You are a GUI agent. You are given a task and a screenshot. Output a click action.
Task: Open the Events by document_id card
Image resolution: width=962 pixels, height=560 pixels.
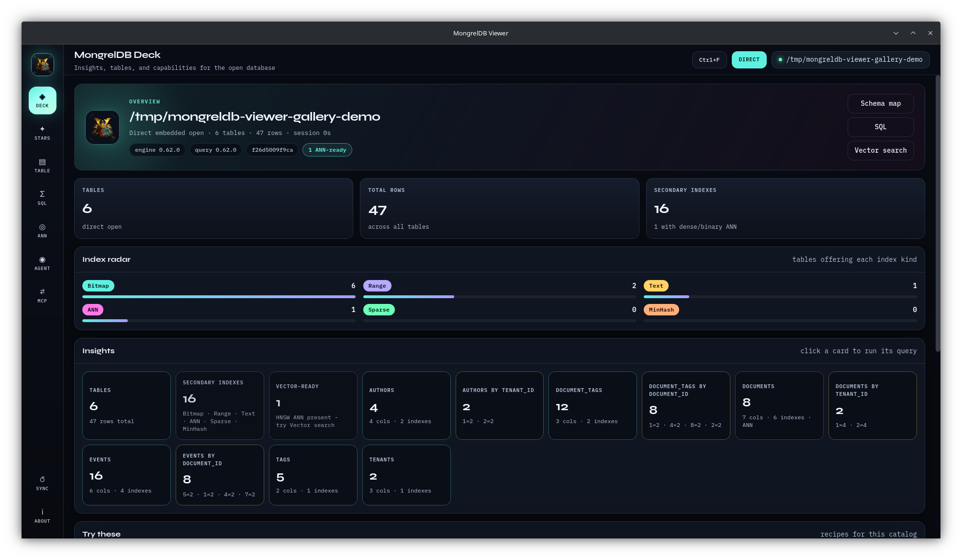[x=220, y=475]
